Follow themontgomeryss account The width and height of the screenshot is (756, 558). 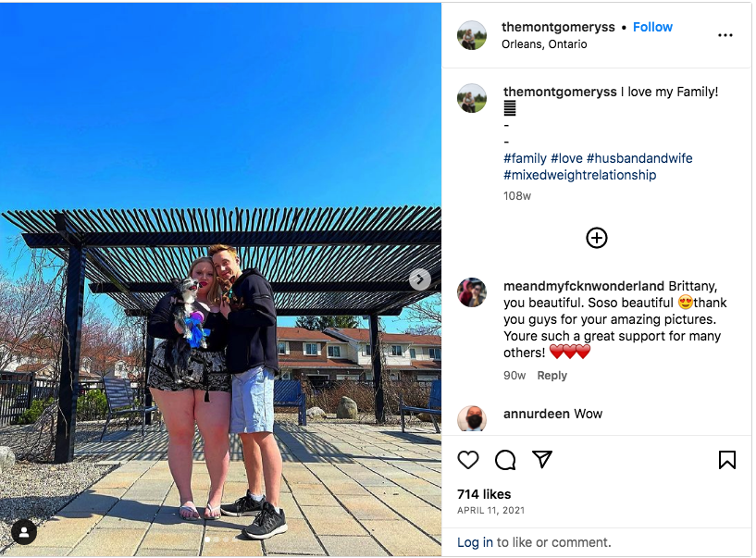(x=652, y=27)
